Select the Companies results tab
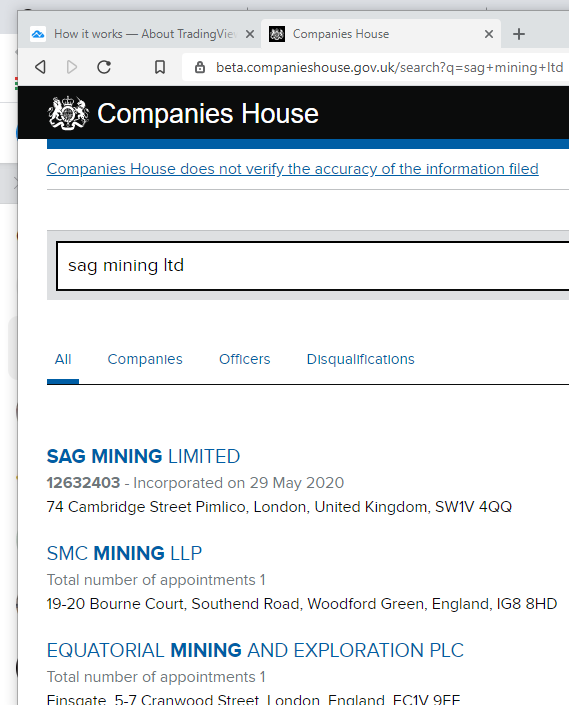The width and height of the screenshot is (569, 705). click(x=145, y=359)
